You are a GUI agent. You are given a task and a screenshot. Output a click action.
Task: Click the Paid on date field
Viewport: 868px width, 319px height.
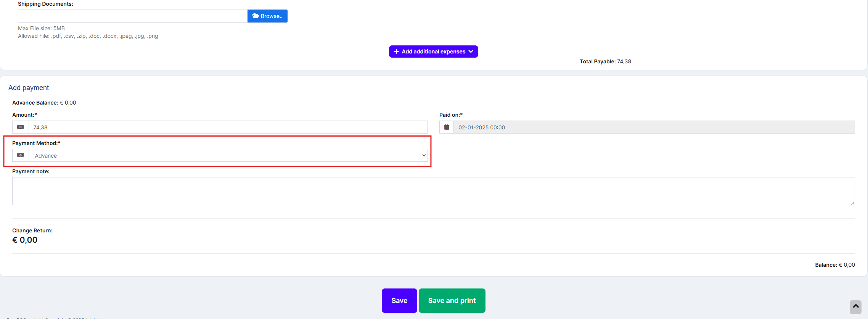tap(654, 127)
